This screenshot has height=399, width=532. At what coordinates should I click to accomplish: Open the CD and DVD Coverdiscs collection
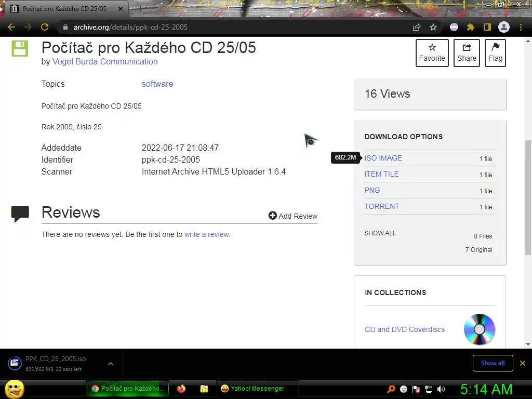(405, 329)
